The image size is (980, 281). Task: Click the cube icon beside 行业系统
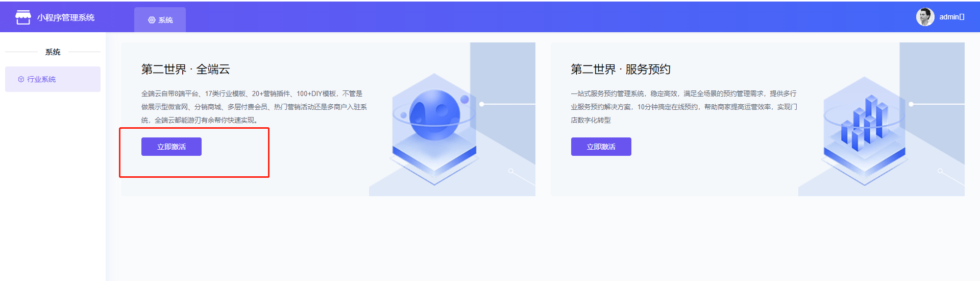[21, 79]
